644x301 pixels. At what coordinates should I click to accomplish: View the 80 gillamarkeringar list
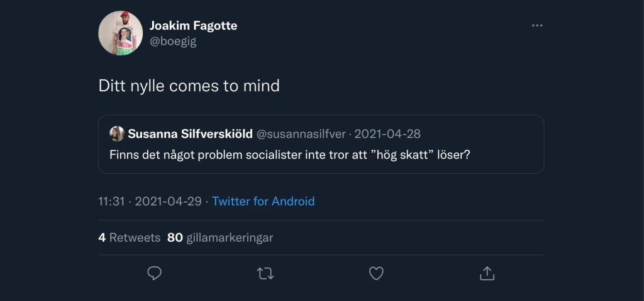[x=230, y=237]
